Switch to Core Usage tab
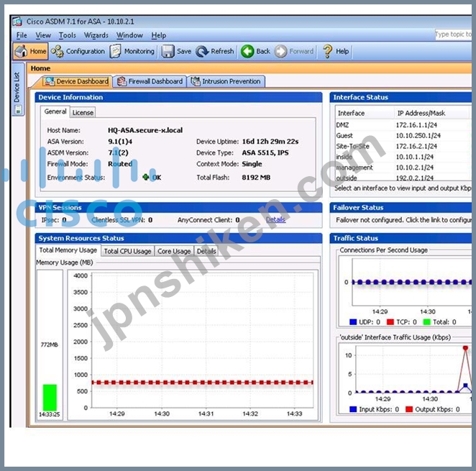476x471 pixels. [174, 251]
